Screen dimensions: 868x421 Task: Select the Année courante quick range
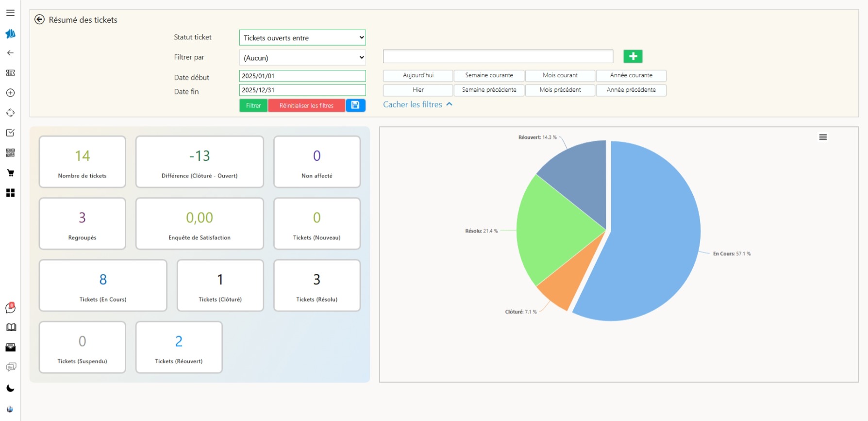[631, 75]
